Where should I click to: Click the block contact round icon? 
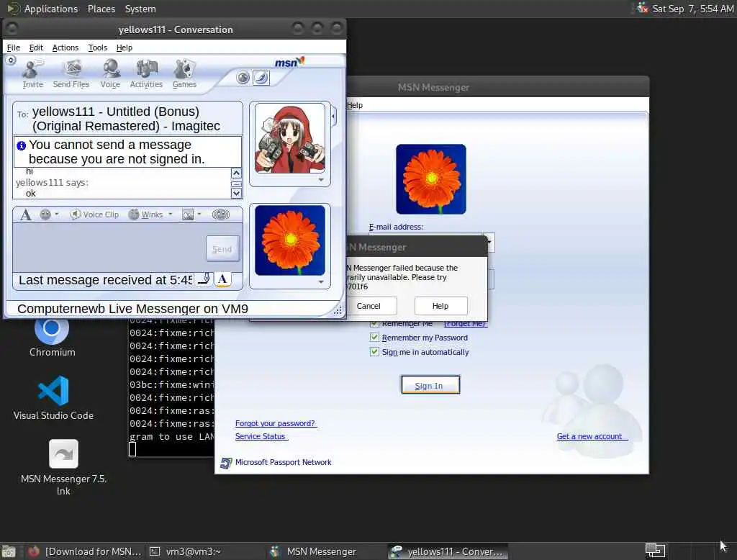(243, 78)
